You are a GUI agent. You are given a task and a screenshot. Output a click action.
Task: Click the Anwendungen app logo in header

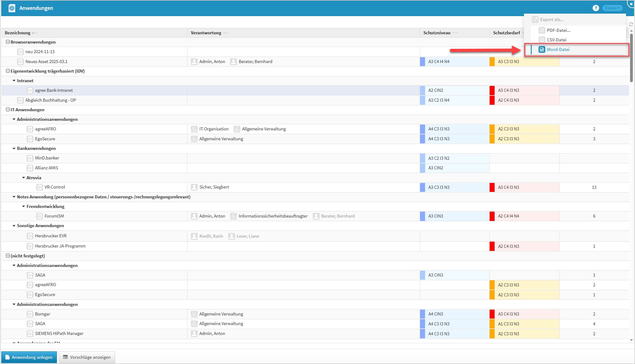[x=12, y=8]
